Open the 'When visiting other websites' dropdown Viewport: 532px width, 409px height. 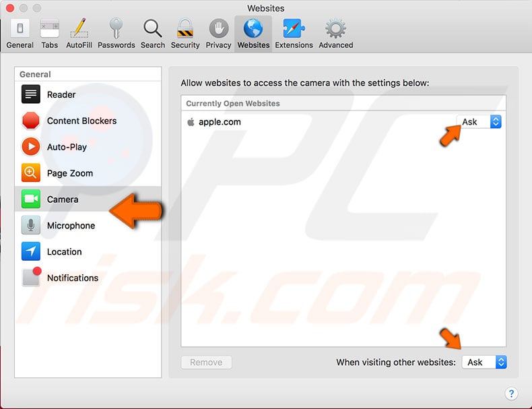[x=484, y=362]
